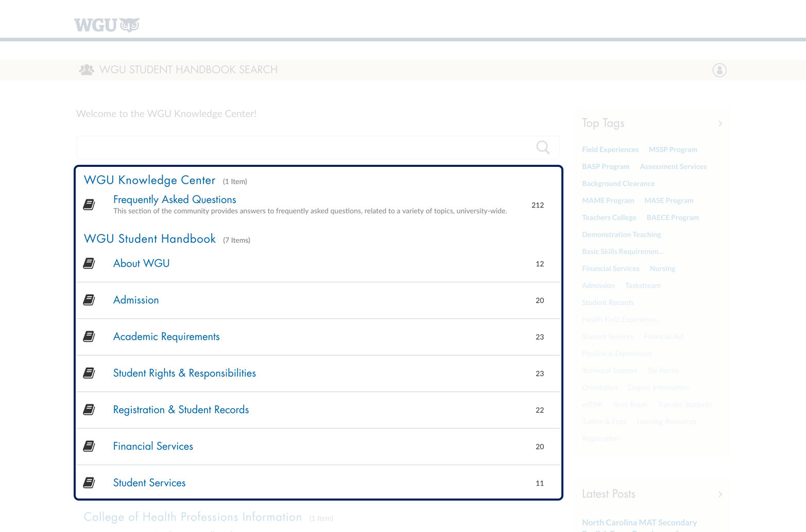The image size is (806, 532).
Task: Select the Taskstream tag
Action: tap(643, 285)
